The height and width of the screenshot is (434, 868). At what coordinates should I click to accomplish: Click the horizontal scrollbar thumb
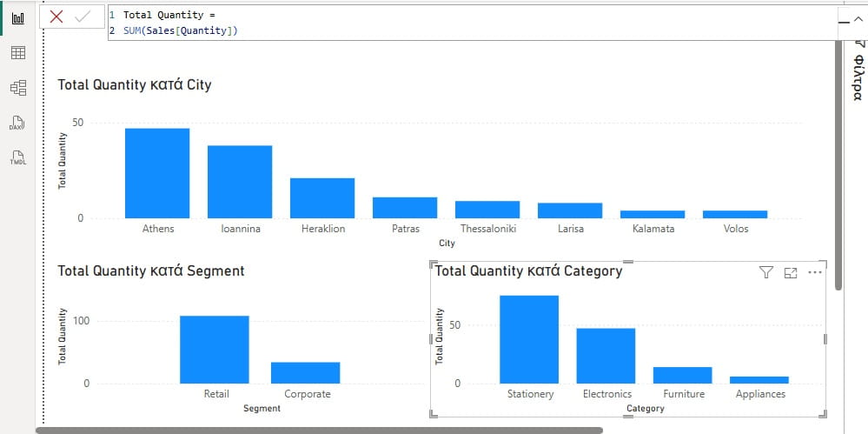(319, 431)
